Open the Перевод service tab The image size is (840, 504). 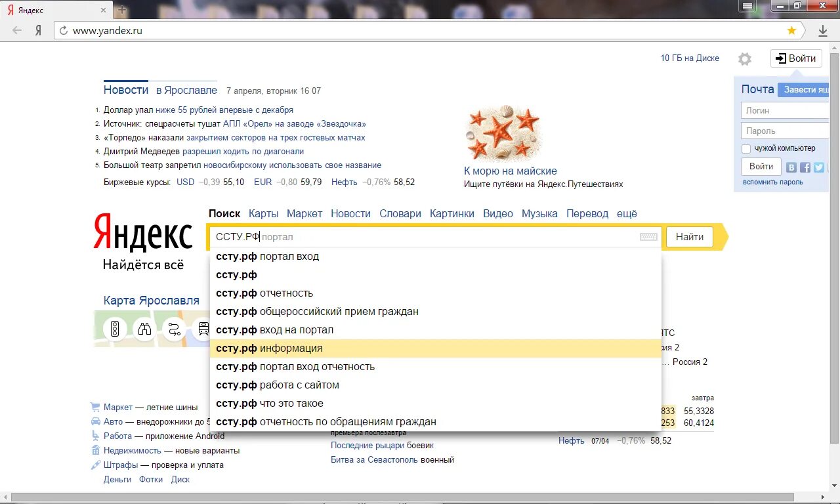coord(587,214)
